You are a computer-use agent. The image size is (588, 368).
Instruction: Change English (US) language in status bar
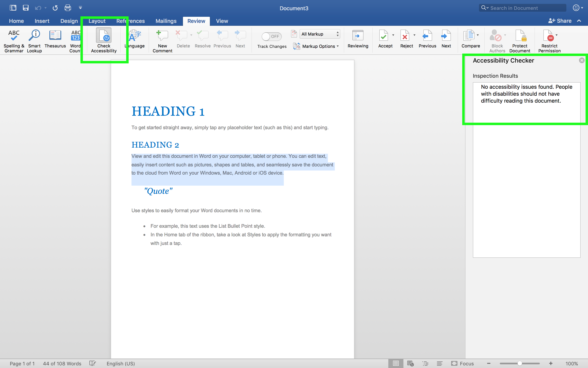(120, 363)
